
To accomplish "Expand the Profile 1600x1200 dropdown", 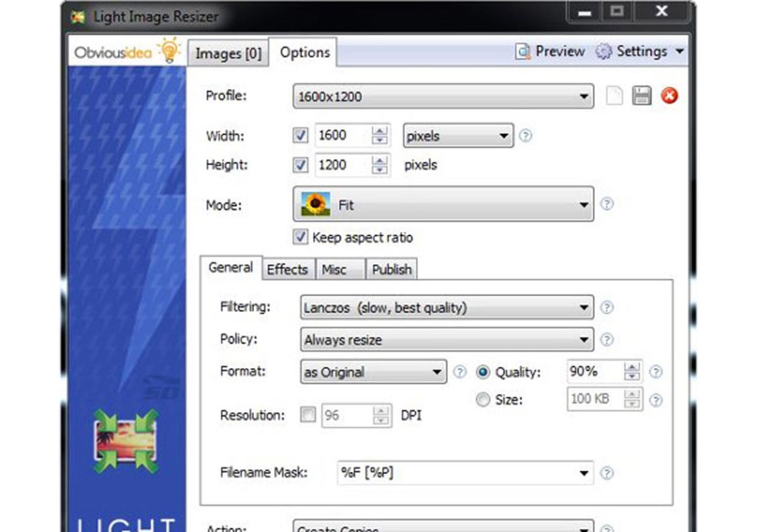I will tap(443, 96).
